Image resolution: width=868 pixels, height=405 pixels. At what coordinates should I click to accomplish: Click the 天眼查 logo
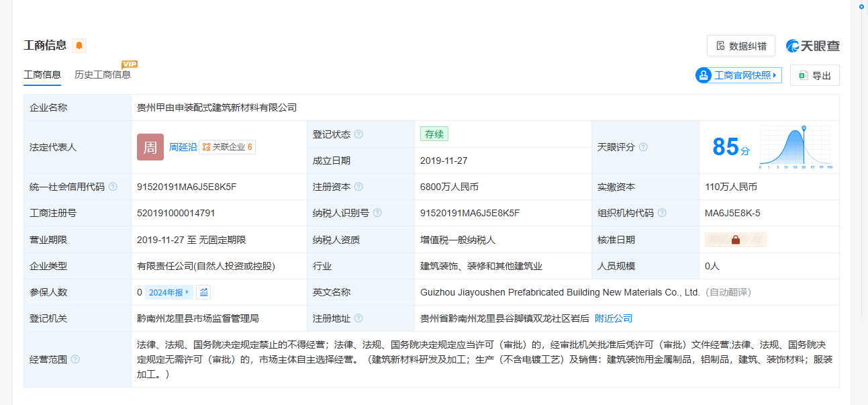[813, 46]
